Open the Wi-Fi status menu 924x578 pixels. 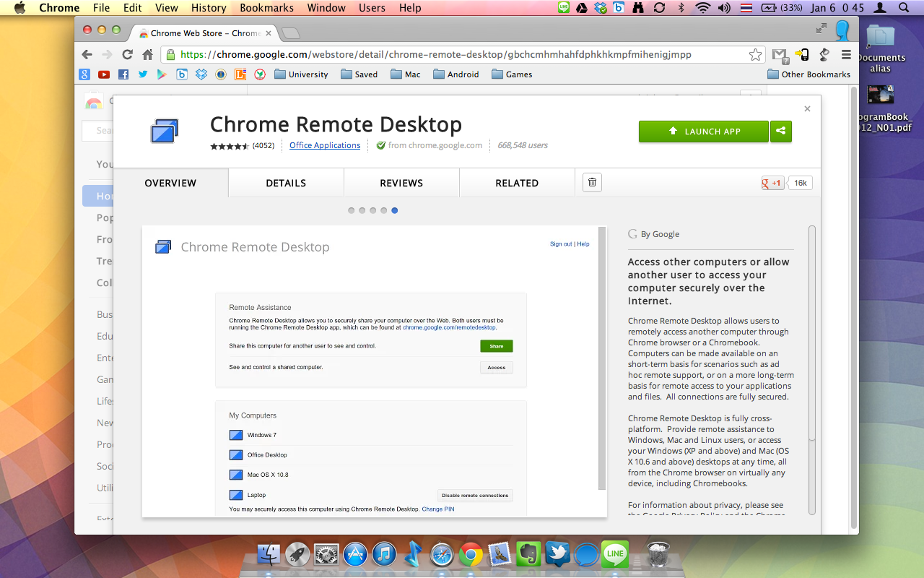point(702,8)
